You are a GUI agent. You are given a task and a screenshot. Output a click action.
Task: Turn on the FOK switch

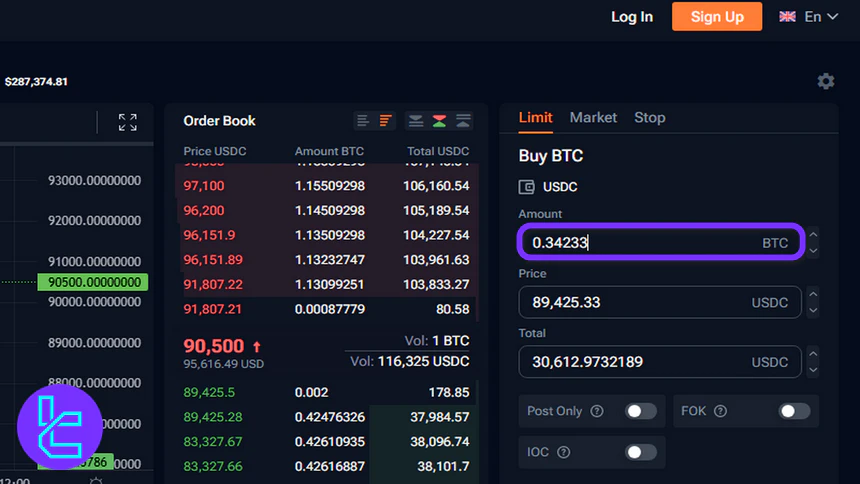coord(794,411)
